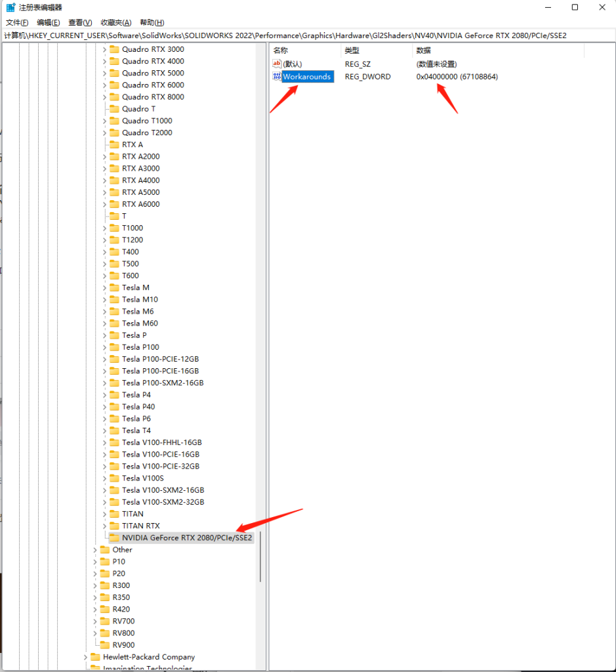Select the Quadro T2000 folder icon
Viewport: 616px width, 672px height.
coord(114,133)
